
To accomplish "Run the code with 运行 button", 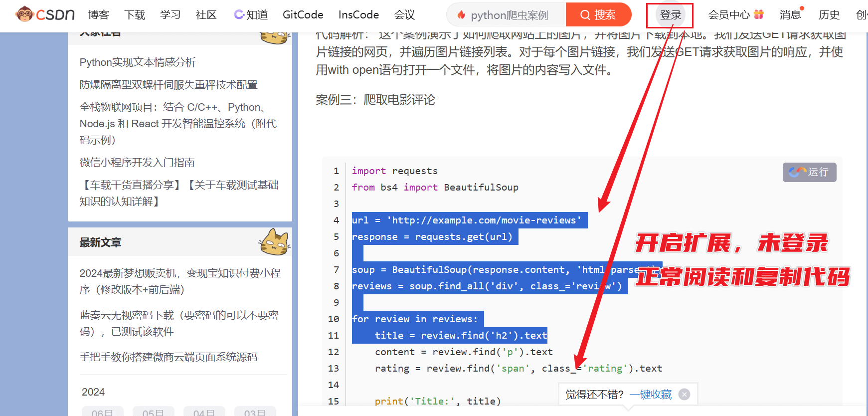I will click(x=809, y=172).
